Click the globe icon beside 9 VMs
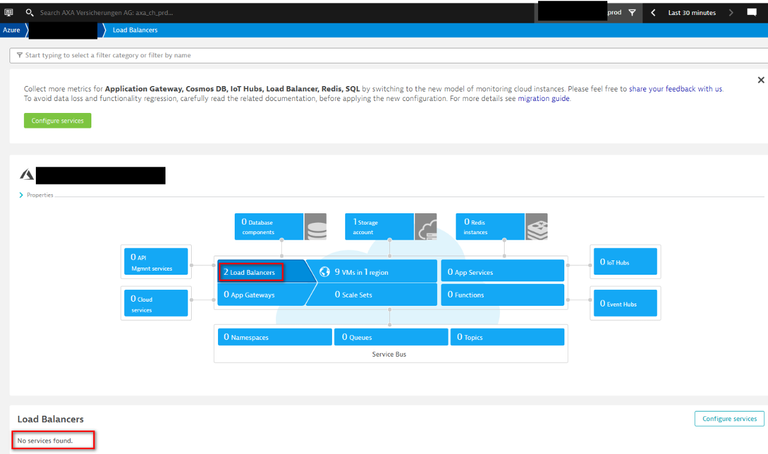 point(324,271)
